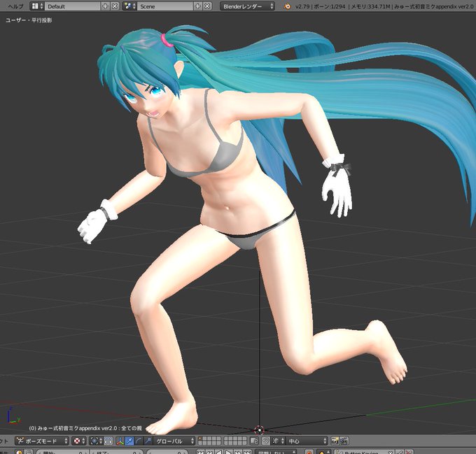
Task: Click the ユーザー・平行投影 view label
Action: [29, 20]
